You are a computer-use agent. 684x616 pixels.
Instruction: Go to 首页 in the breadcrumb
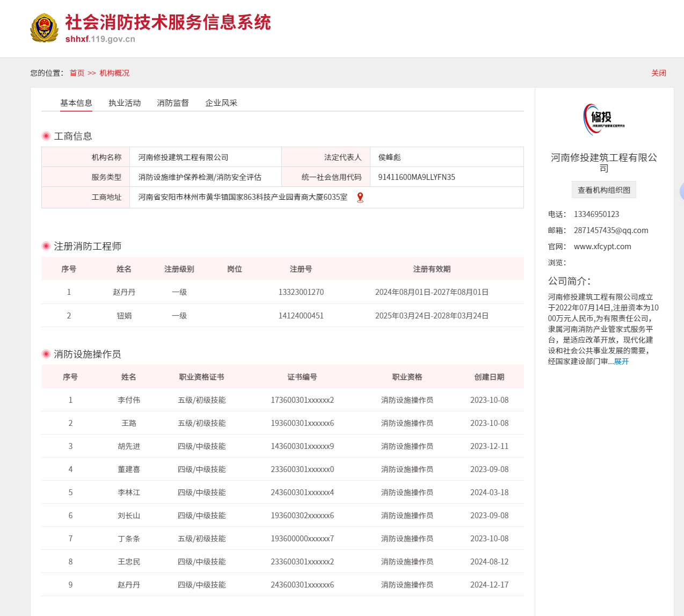click(x=77, y=73)
